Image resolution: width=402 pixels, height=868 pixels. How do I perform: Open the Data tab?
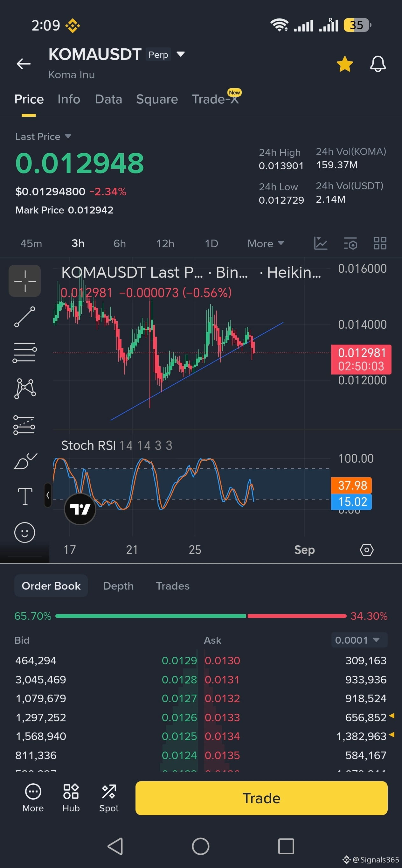point(108,99)
